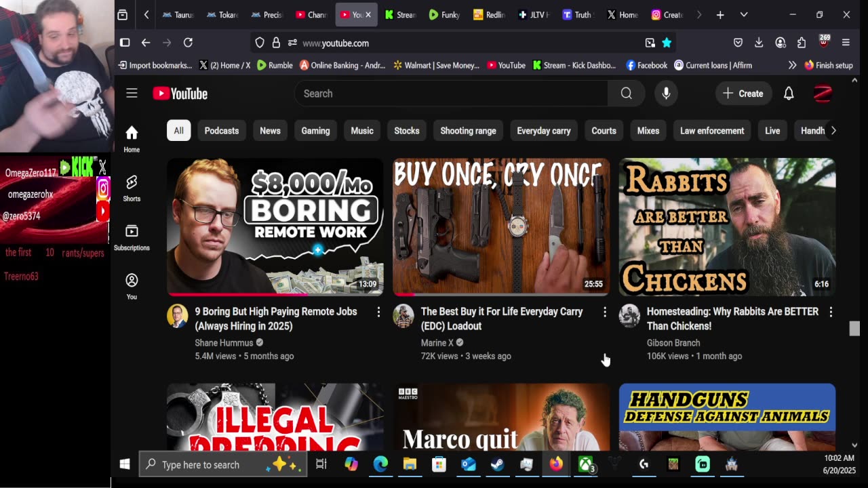Switch to the Taurus browser tab
The width and height of the screenshot is (868, 488).
click(179, 14)
